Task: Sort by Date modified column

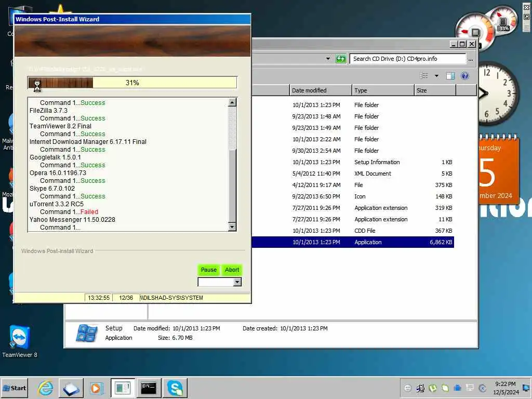Action: click(321, 90)
